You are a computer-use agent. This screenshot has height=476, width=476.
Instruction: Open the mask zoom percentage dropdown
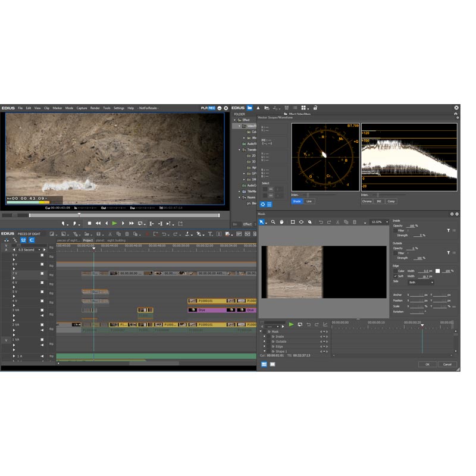380,222
